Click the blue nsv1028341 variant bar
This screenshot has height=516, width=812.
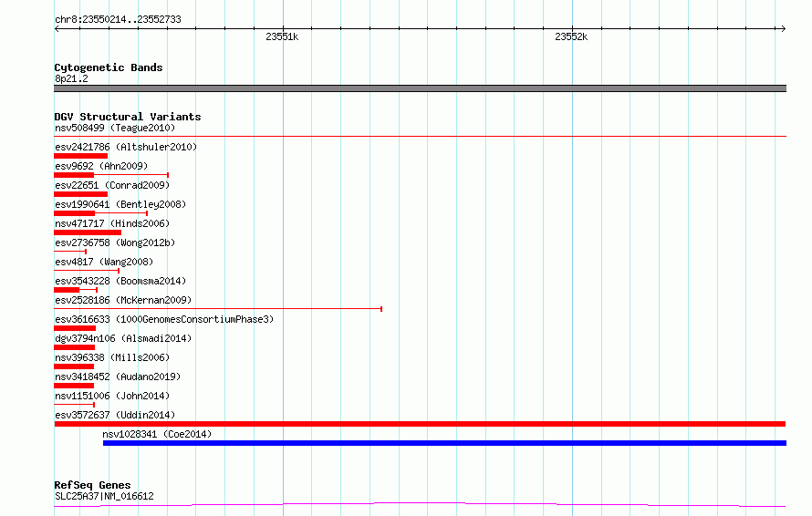coord(444,443)
